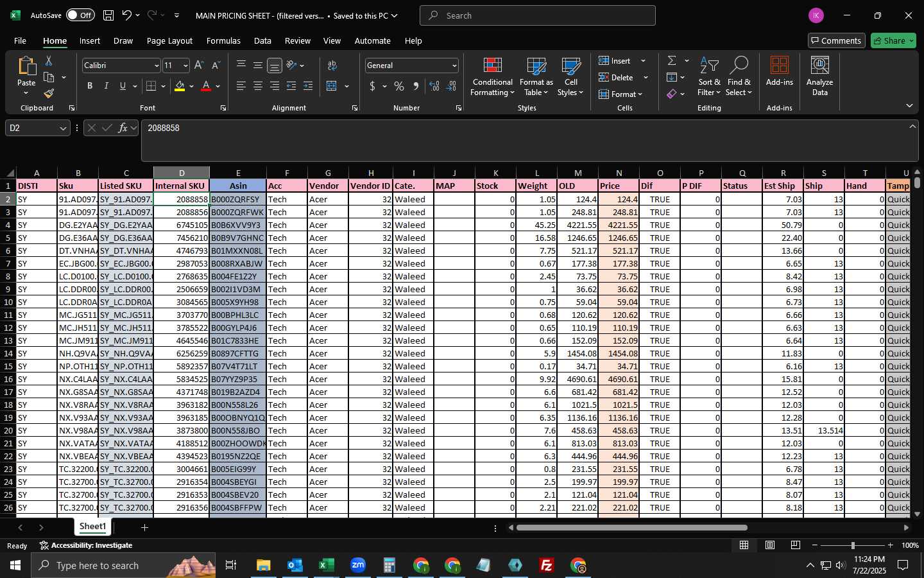Image resolution: width=924 pixels, height=578 pixels.
Task: Open Sort & Filter menu
Action: click(709, 76)
